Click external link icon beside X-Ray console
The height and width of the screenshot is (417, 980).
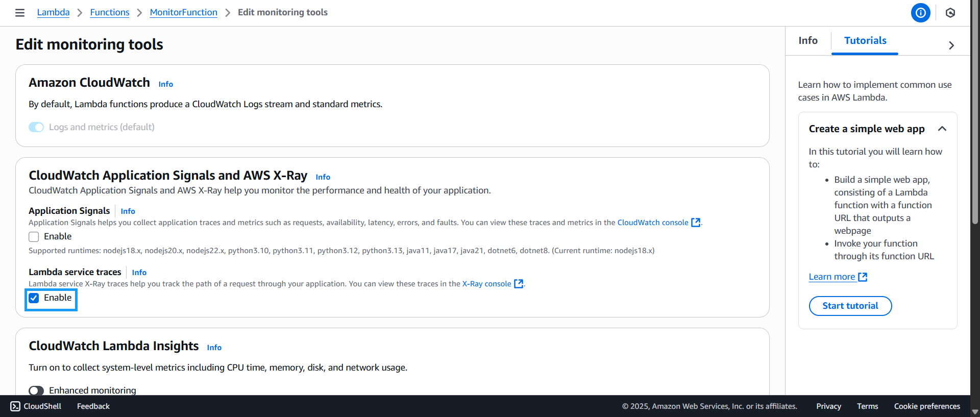coord(519,284)
